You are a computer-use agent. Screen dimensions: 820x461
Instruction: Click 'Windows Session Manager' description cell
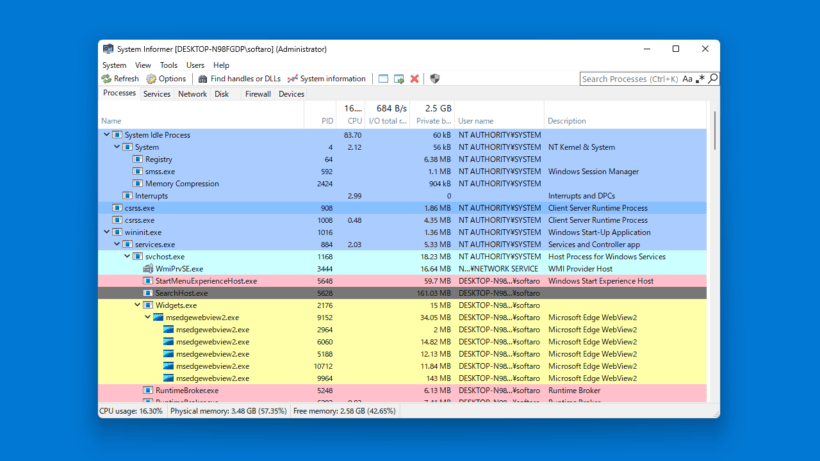pos(593,171)
